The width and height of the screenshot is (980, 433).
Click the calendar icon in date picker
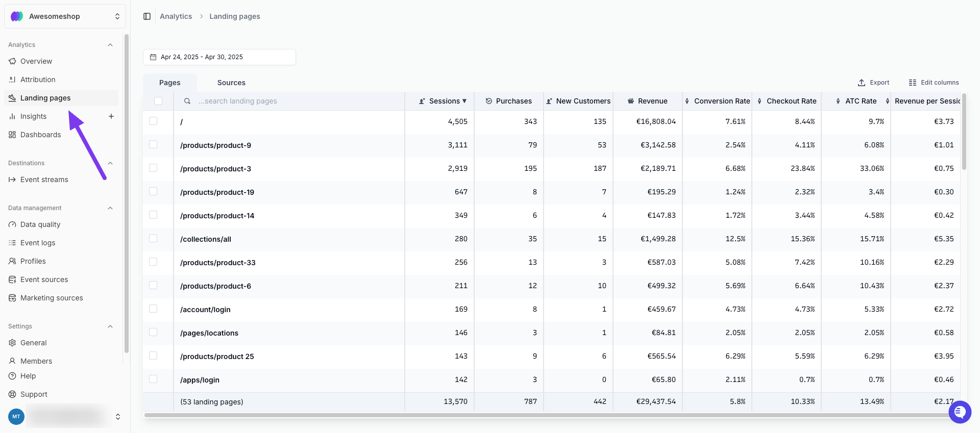(x=153, y=57)
